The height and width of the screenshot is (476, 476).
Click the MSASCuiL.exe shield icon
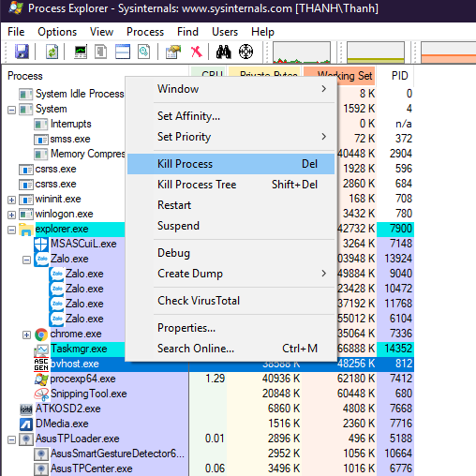tap(41, 245)
